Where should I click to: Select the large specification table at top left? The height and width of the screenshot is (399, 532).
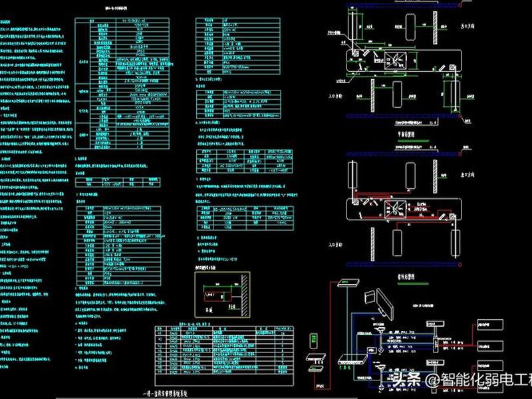(122, 84)
